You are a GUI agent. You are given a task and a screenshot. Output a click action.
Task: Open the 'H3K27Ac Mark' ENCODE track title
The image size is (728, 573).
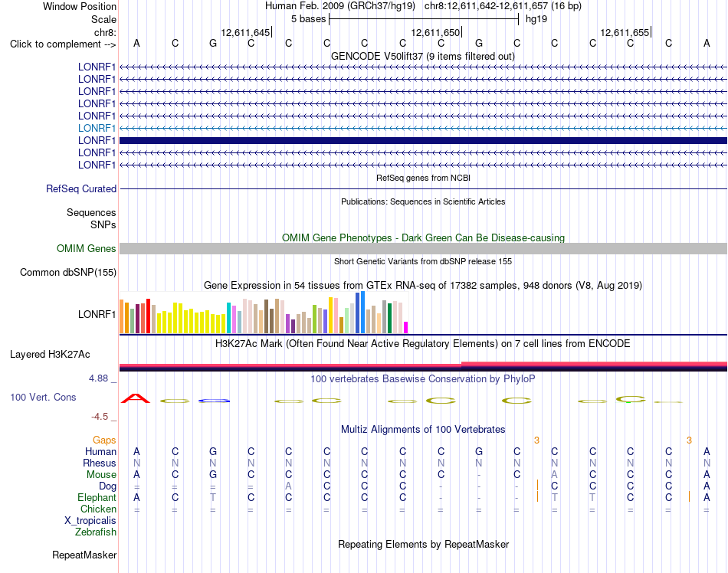tap(423, 344)
